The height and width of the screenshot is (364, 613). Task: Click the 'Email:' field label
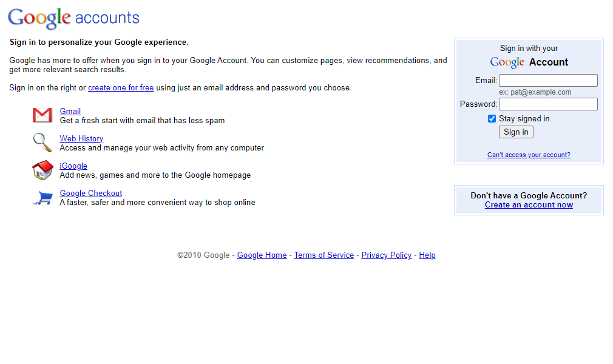486,80
